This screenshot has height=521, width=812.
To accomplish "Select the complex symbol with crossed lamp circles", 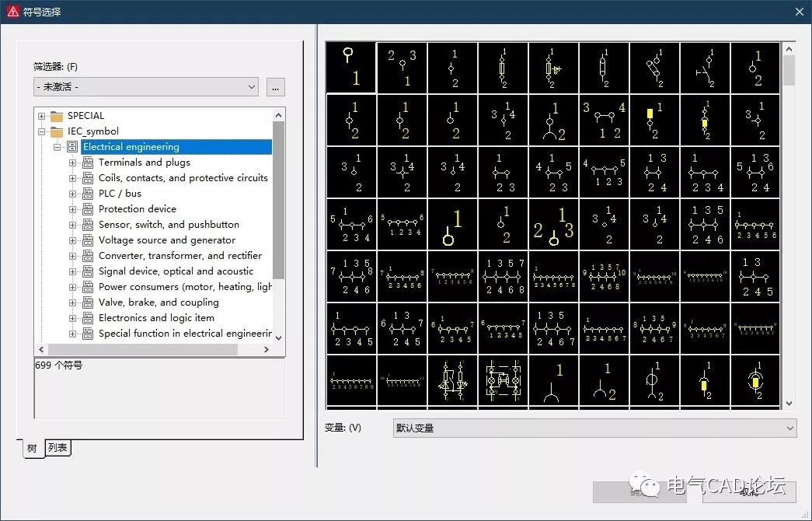I will pyautogui.click(x=503, y=380).
